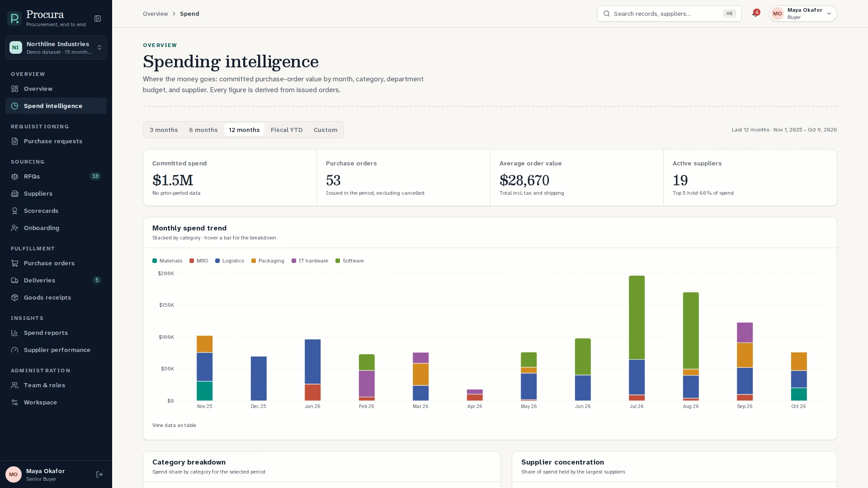868x488 pixels.
Task: Select the 12 months range
Action: point(244,130)
